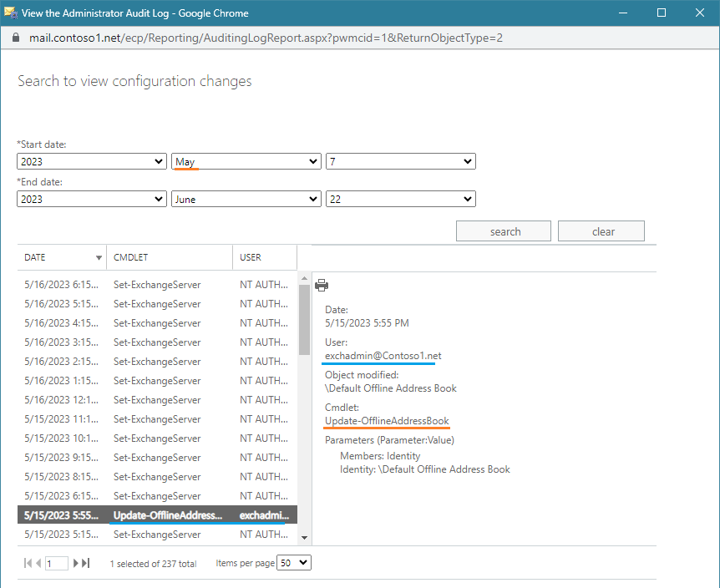This screenshot has width=720, height=588.
Task: Click the clear button
Action: [x=601, y=231]
